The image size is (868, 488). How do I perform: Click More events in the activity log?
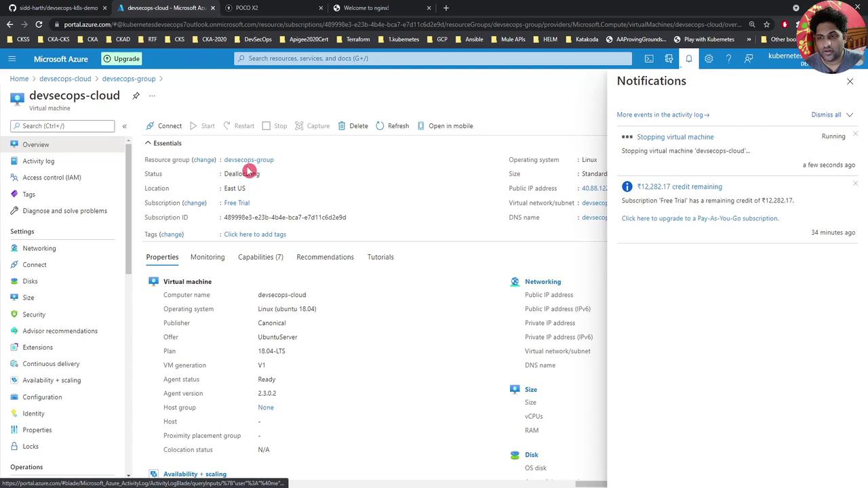pyautogui.click(x=663, y=115)
